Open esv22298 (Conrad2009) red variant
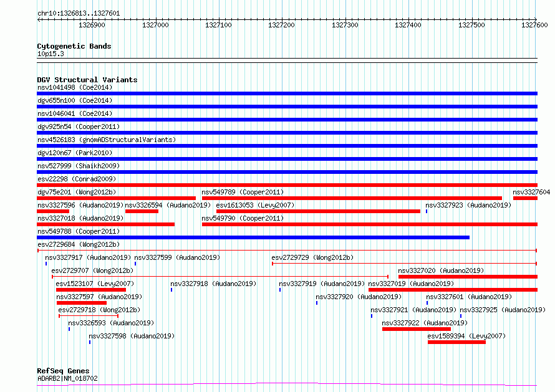Image resolution: width=555 pixels, height=392 pixels. click(x=287, y=185)
